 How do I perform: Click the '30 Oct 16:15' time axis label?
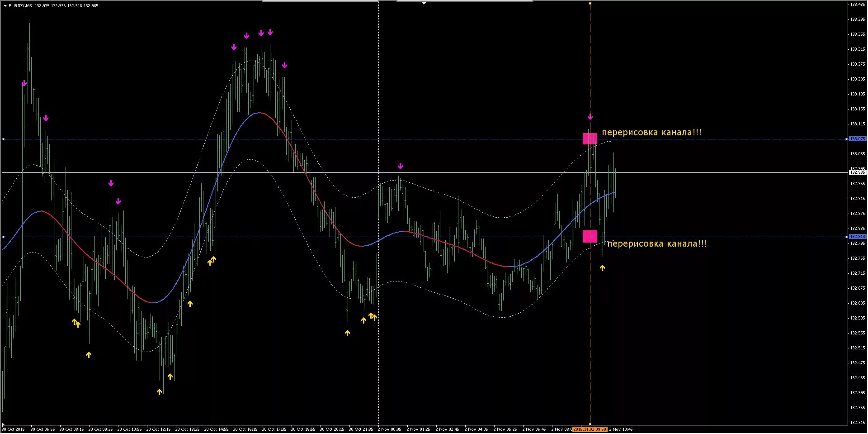pos(245,429)
